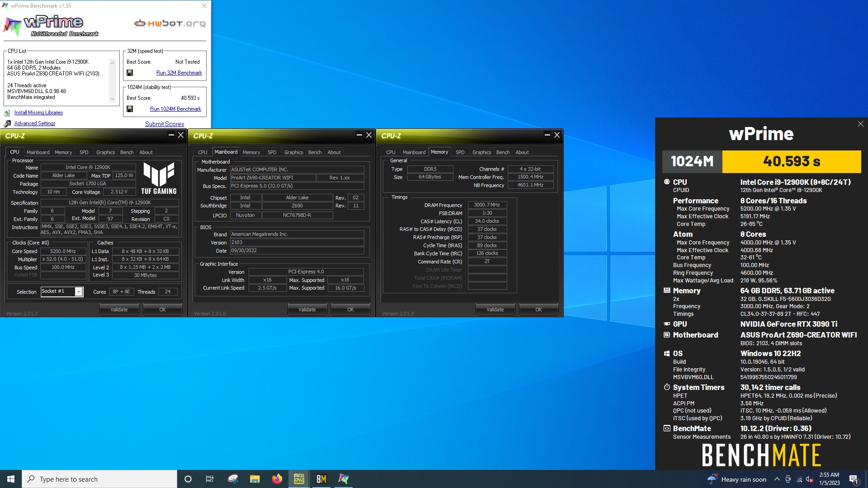
Task: Click Submit Scores link
Action: click(x=165, y=124)
